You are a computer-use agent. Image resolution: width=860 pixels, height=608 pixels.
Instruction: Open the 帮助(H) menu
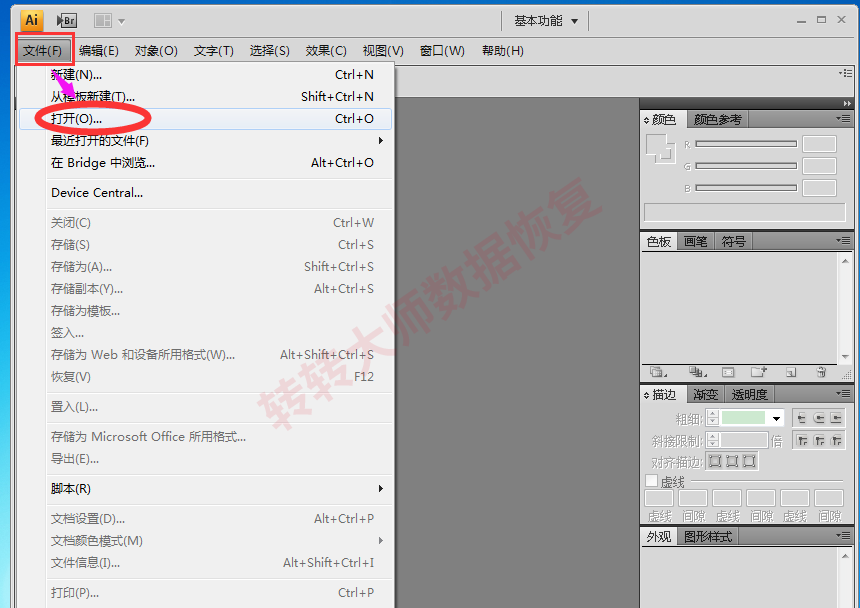[x=502, y=51]
